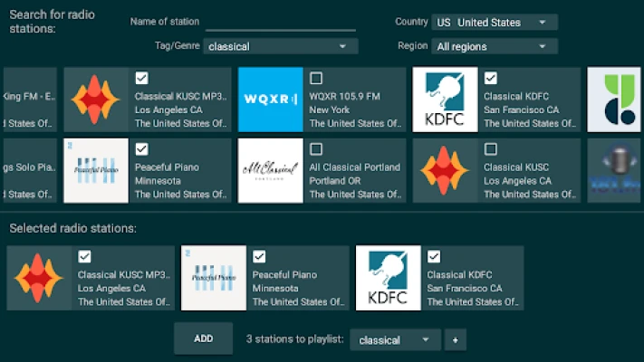Click KDFC logo under Selected radio stations

coord(388,278)
